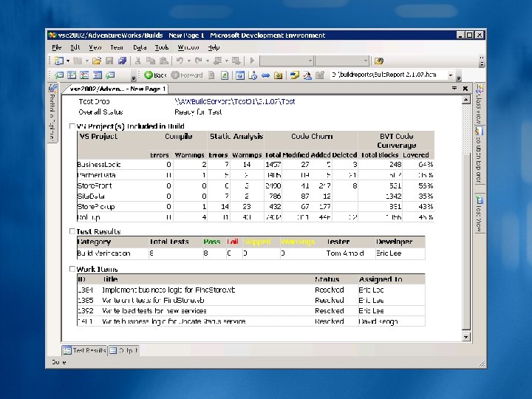
Task: Click the Forward navigation button
Action: (187, 75)
